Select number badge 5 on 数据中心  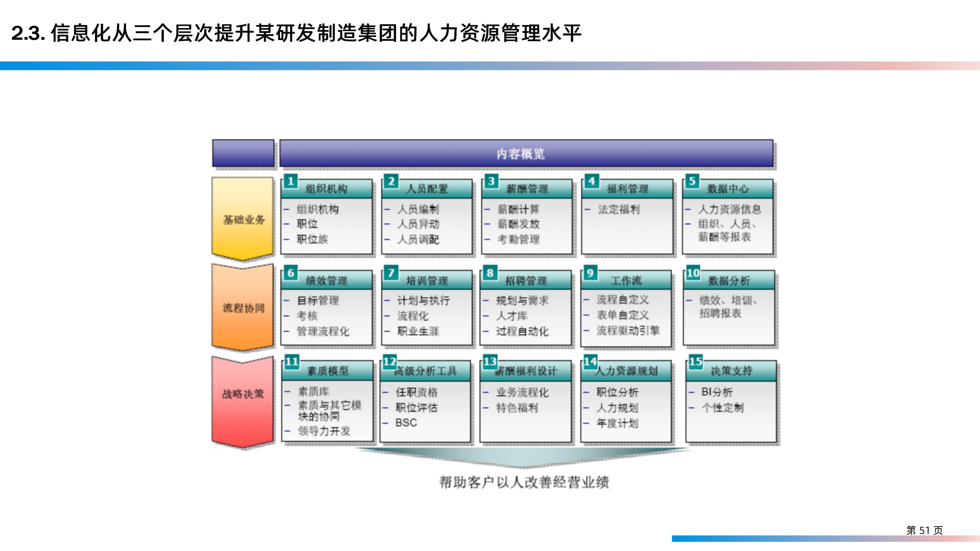692,181
